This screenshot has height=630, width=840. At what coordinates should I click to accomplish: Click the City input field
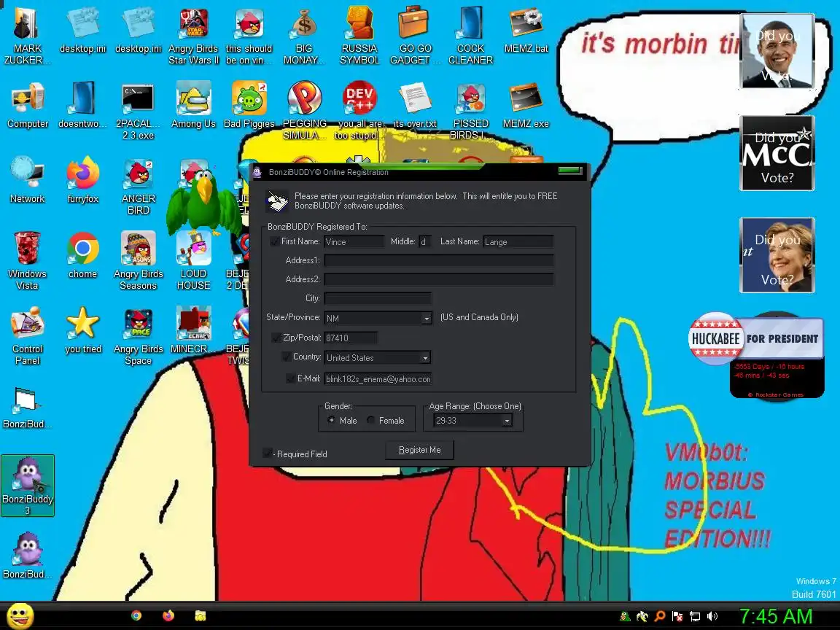pyautogui.click(x=378, y=297)
